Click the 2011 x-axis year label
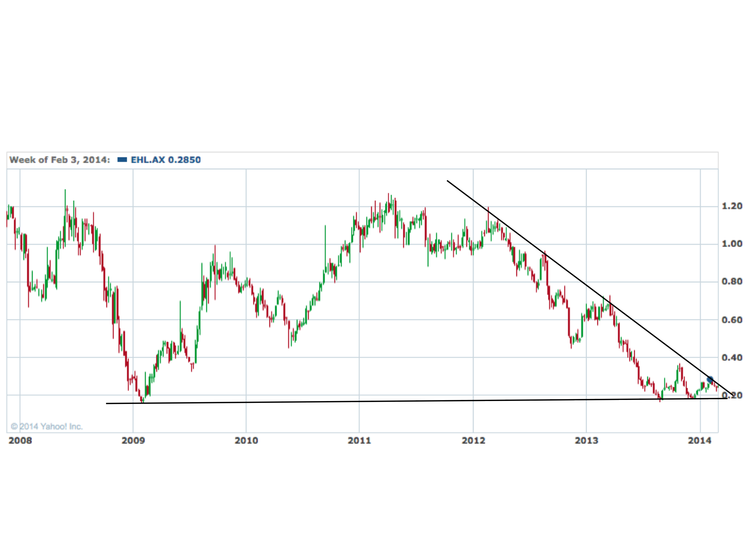Viewport: 747px width, 560px height. click(359, 441)
